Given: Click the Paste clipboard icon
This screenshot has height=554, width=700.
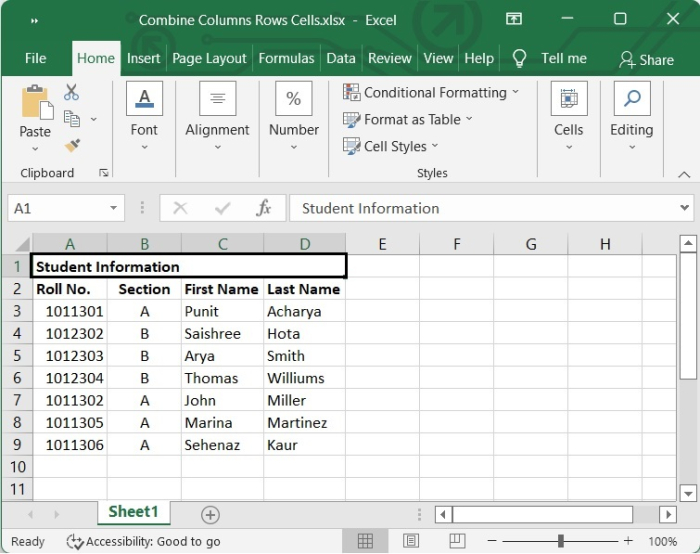Looking at the screenshot, I should pyautogui.click(x=35, y=104).
